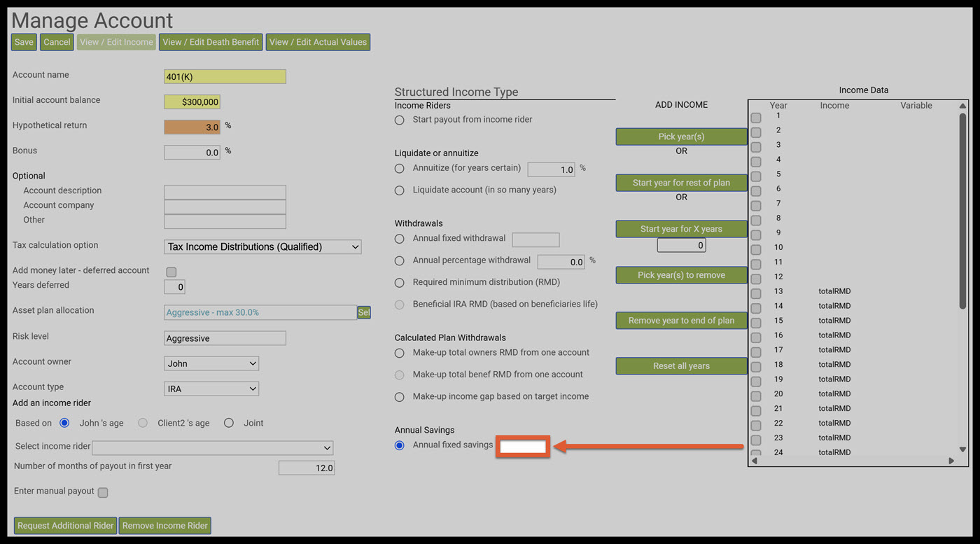Image resolution: width=980 pixels, height=544 pixels.
Task: Click the Structured Income Type heading
Action: [x=456, y=92]
